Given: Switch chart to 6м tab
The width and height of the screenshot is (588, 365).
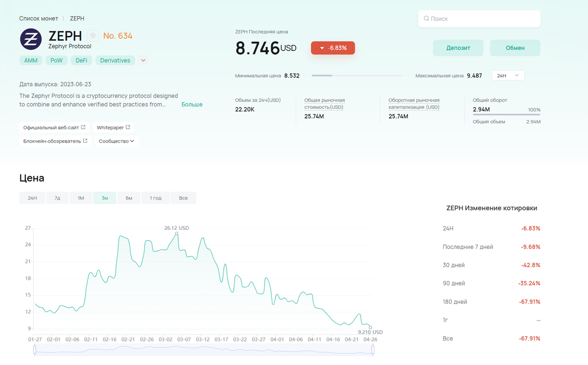Looking at the screenshot, I should (129, 198).
